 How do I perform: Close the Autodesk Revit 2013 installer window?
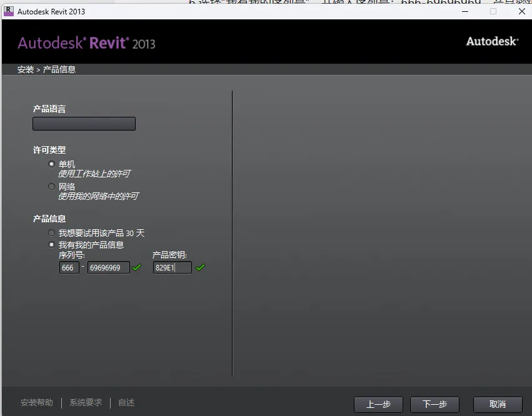tap(522, 11)
